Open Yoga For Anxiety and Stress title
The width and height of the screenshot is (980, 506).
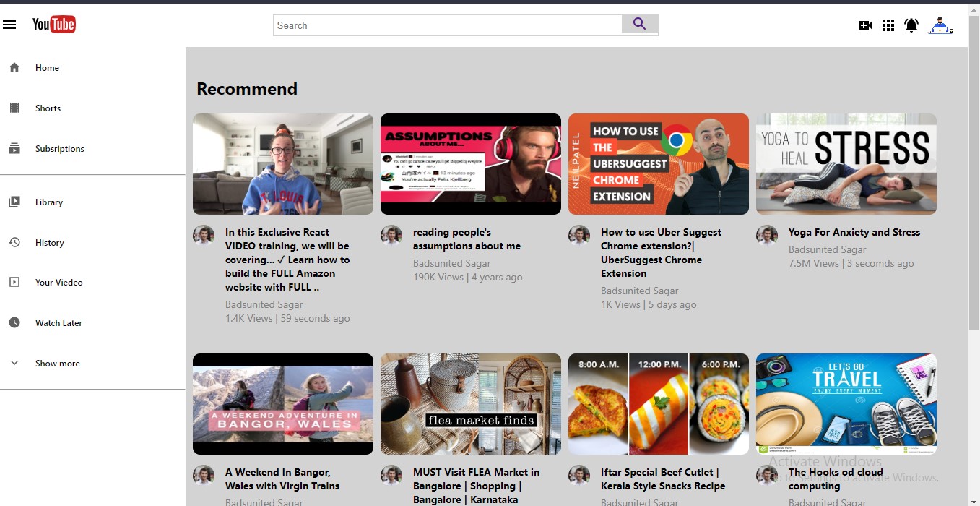click(x=854, y=232)
